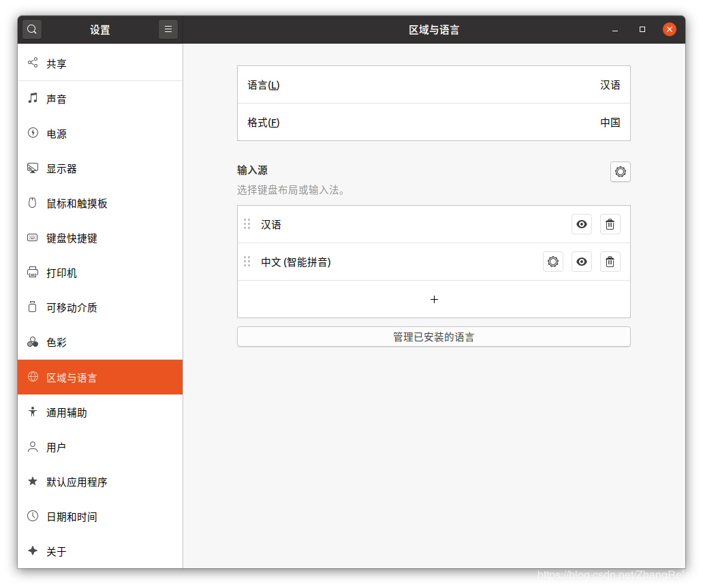Click the search icon in Settings header
Viewport: 703px width, 588px height.
(x=32, y=29)
